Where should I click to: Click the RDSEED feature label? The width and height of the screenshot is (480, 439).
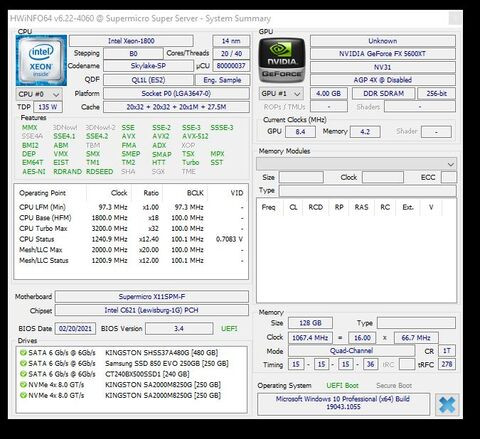point(99,172)
